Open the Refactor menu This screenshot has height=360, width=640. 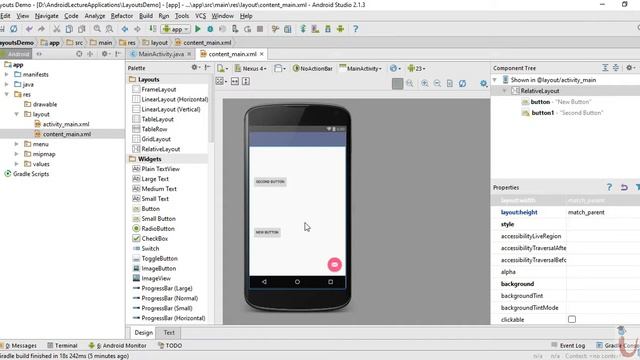[122, 16]
